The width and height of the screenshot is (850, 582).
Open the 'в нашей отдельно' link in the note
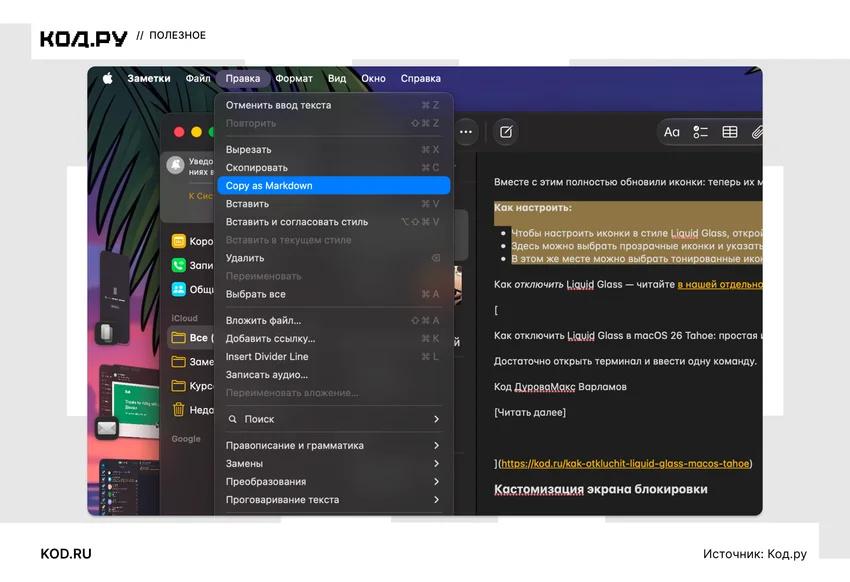pos(720,284)
